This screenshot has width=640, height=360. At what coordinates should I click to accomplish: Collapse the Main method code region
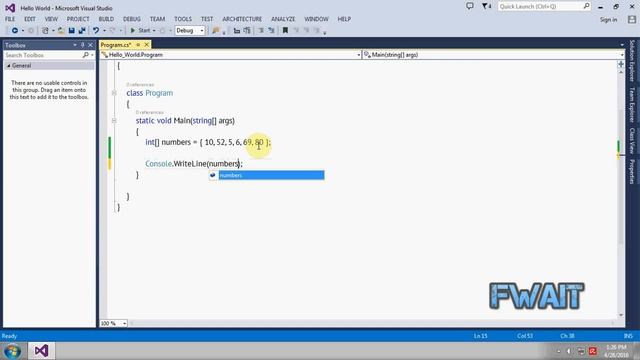(114, 121)
